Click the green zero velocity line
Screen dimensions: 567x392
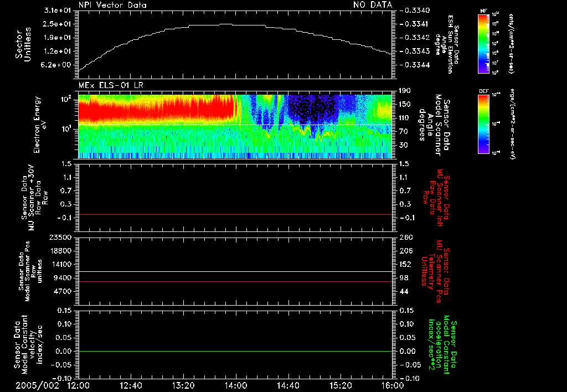[235, 351]
